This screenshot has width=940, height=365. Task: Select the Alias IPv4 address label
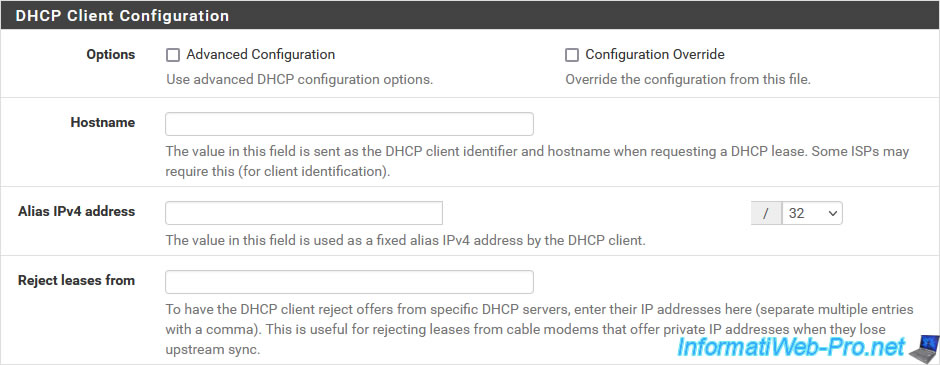click(77, 211)
